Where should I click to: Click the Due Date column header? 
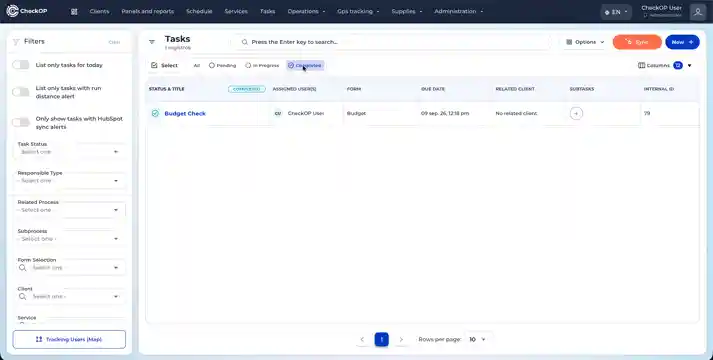point(433,89)
